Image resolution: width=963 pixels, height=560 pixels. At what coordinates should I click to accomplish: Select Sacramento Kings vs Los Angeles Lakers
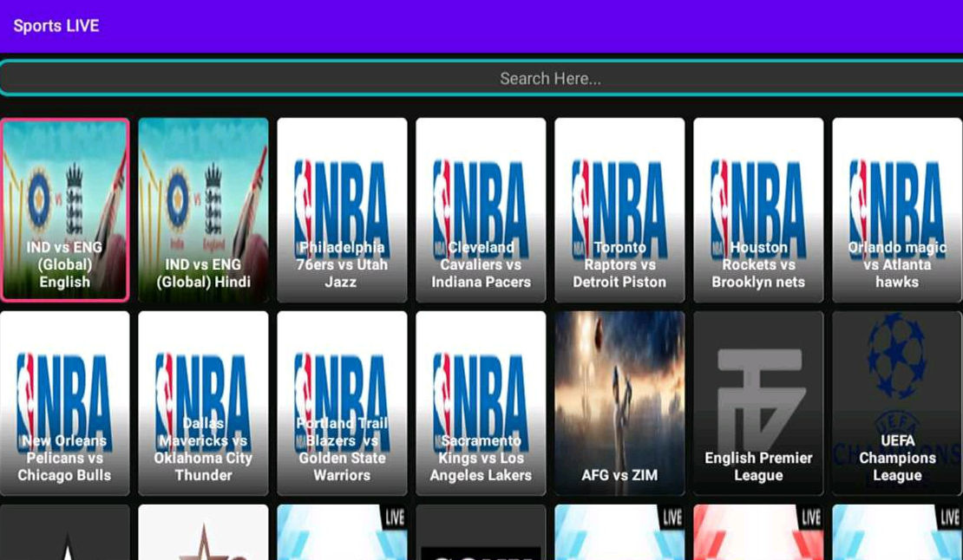481,403
